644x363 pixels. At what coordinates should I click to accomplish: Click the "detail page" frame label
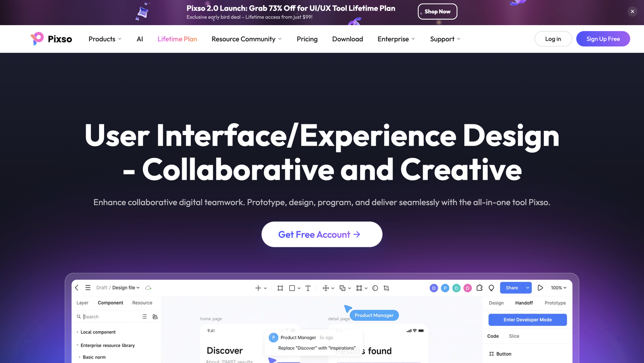coord(339,319)
